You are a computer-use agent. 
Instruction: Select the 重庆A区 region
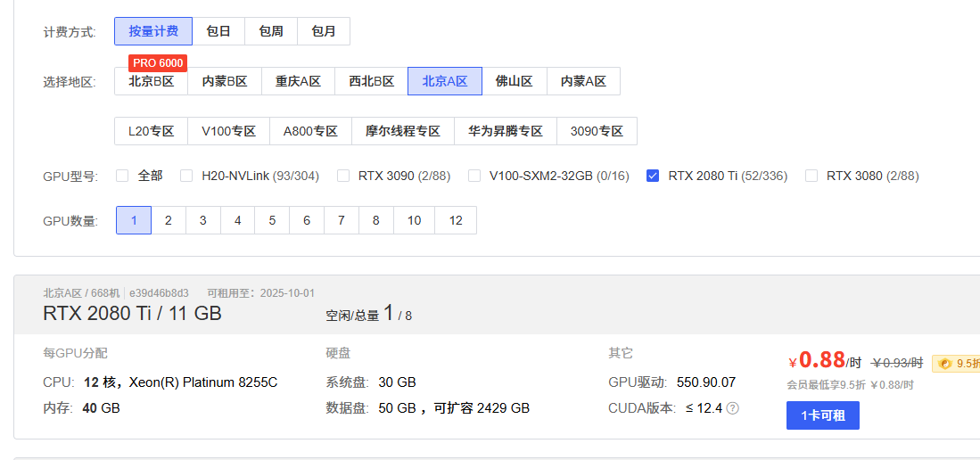298,81
